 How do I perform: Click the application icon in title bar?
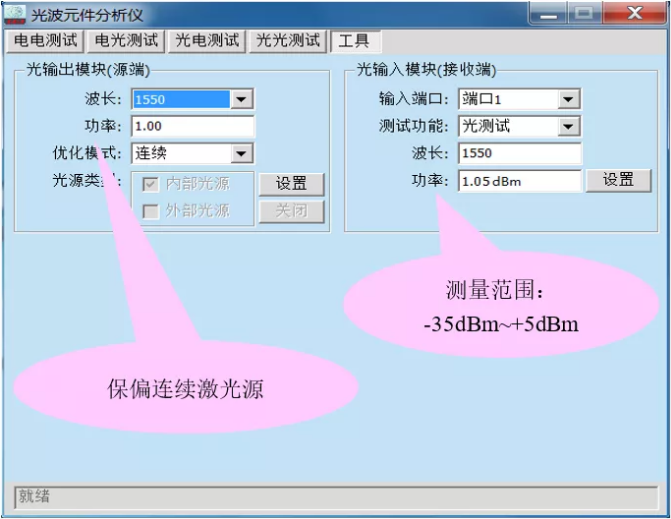15,15
